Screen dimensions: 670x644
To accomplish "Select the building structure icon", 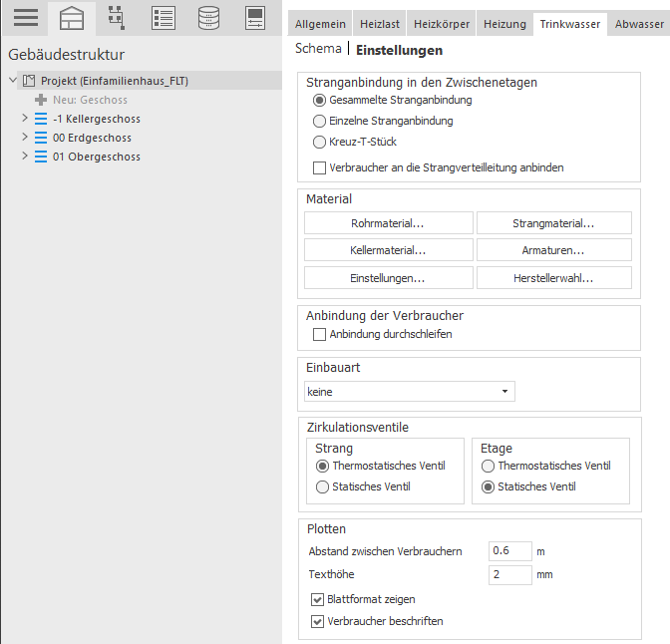I will pos(72,18).
